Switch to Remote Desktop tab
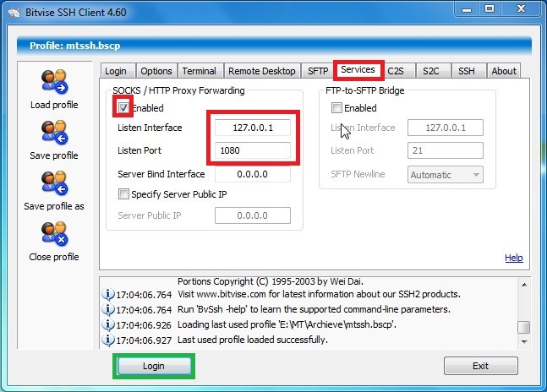547x392 pixels. click(x=262, y=71)
